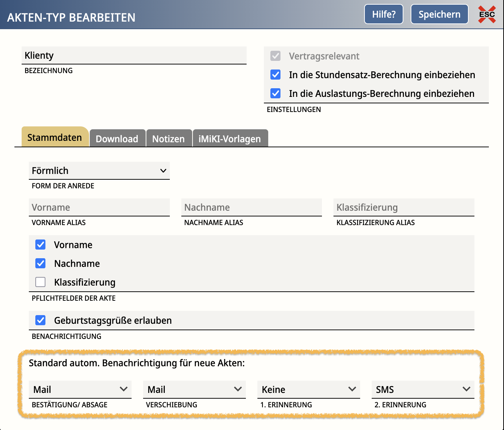Uncheck Nachname required field checkbox
The width and height of the screenshot is (504, 430).
point(40,264)
